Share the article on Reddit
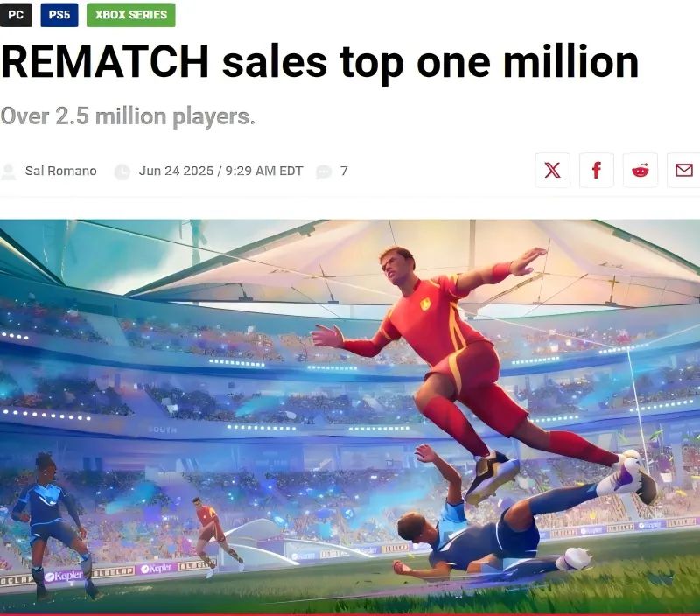The image size is (700, 616). click(640, 170)
